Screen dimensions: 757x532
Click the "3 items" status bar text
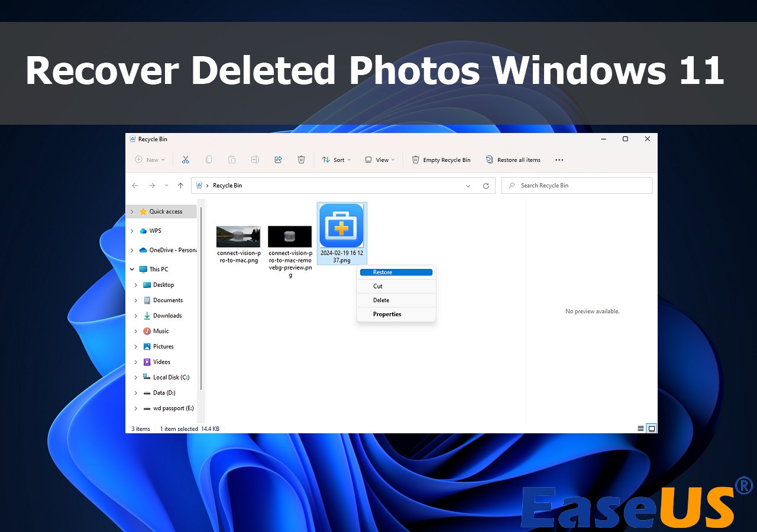point(141,429)
